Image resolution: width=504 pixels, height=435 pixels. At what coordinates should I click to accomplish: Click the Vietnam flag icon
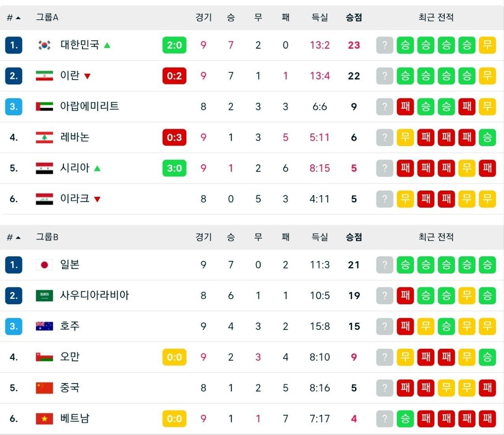click(44, 418)
